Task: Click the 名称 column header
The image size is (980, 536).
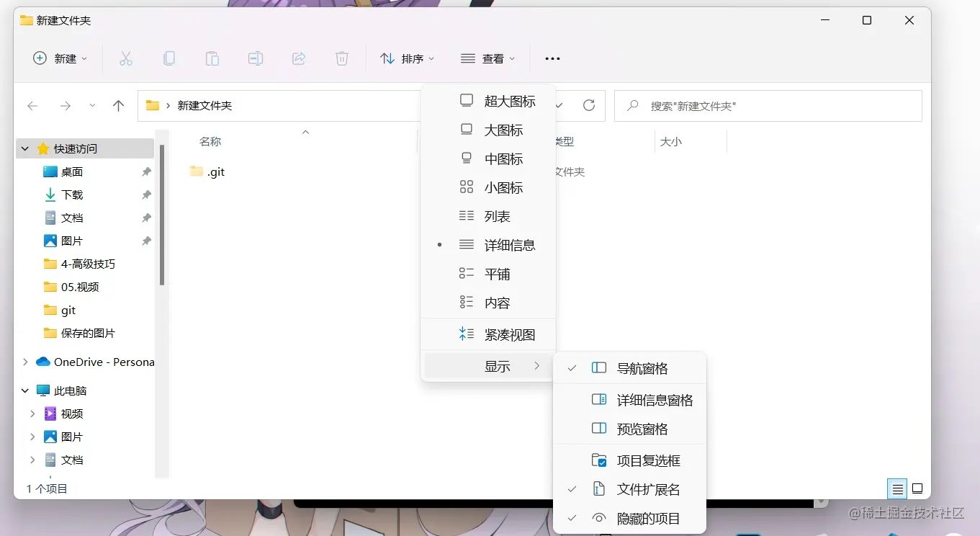Action: 209,141
